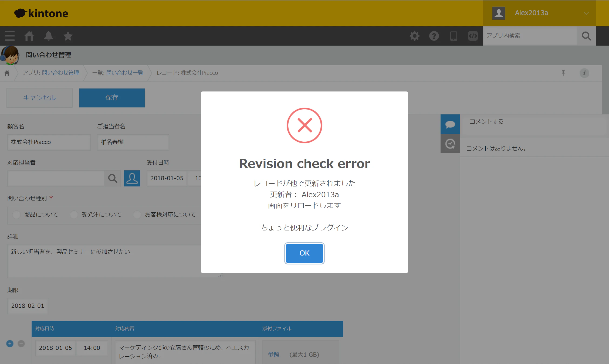
Task: Remove the table row with the minus icon
Action: pos(21,343)
